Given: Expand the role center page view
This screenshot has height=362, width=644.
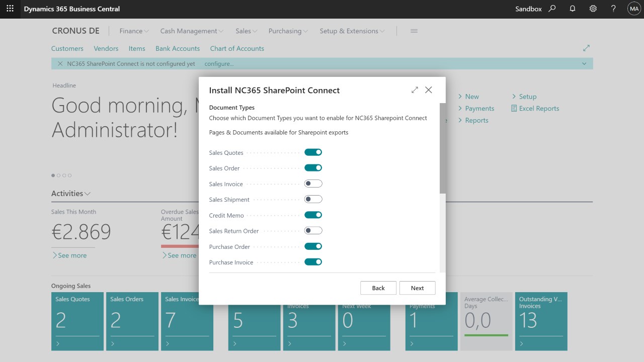Looking at the screenshot, I should coord(586,48).
